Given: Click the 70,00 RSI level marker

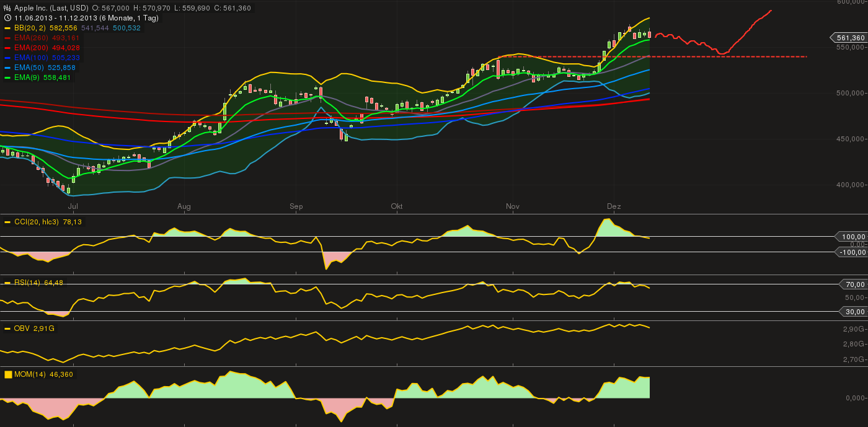Looking at the screenshot, I should coord(852,284).
